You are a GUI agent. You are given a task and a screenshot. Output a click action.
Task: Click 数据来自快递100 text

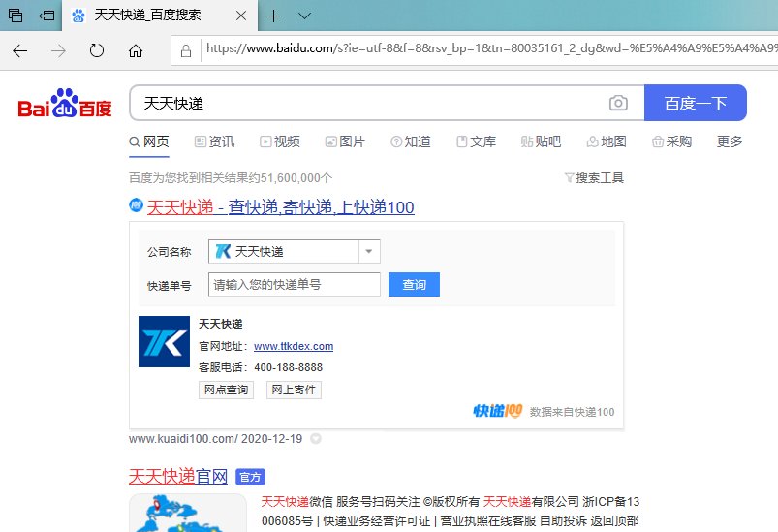(572, 412)
